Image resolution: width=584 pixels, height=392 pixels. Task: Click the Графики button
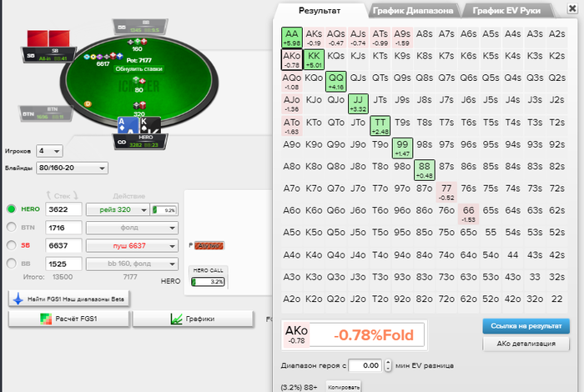[x=193, y=319]
